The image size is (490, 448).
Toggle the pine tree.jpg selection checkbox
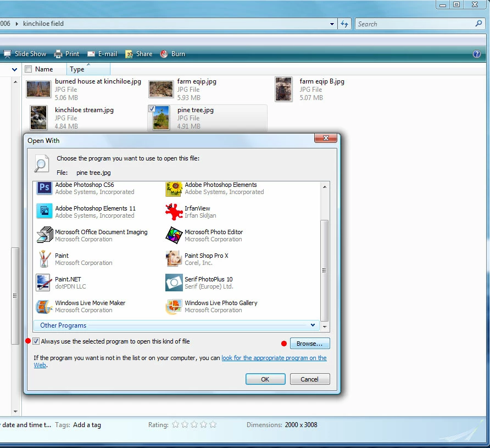(x=152, y=109)
